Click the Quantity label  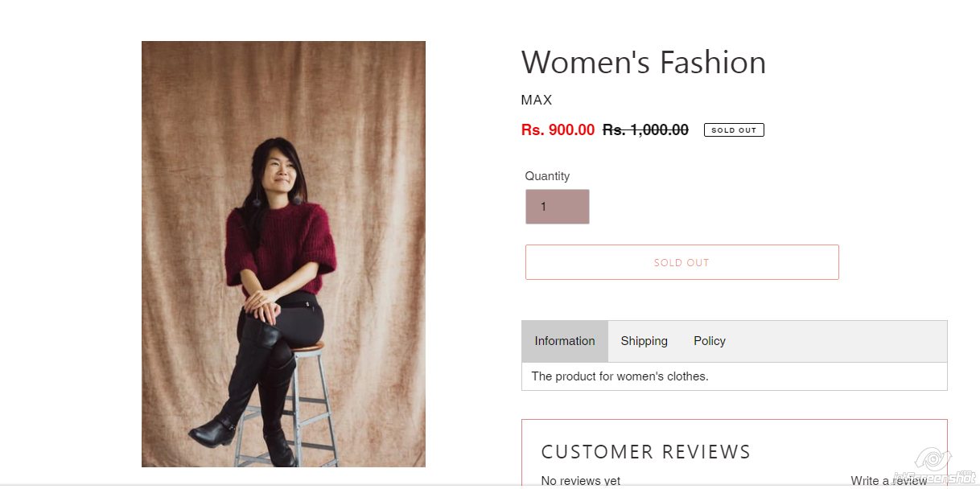click(x=547, y=176)
